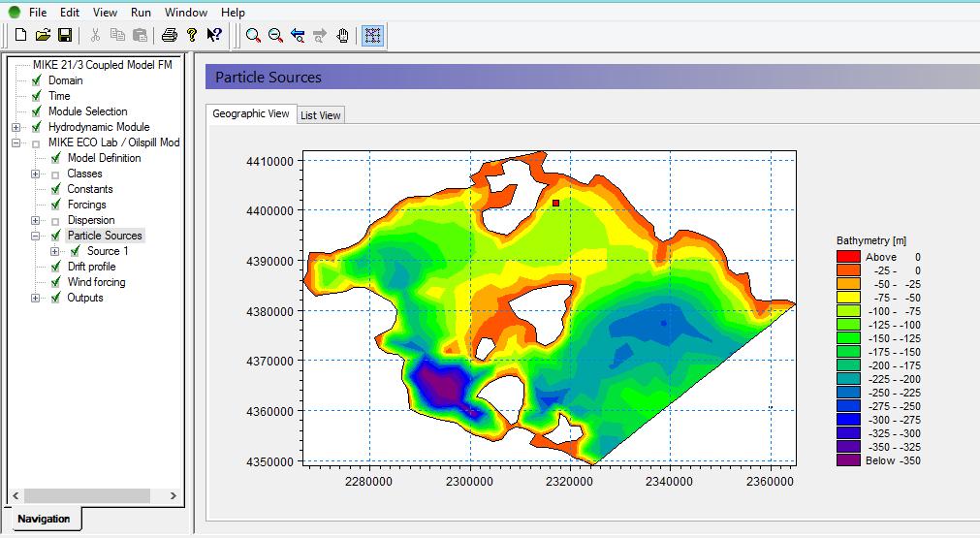Open the Help menu
Screen dimensions: 980x538
click(x=233, y=13)
